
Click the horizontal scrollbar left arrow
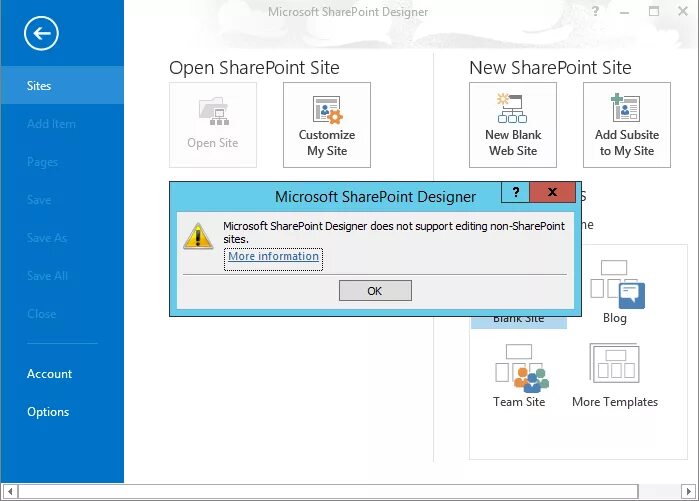(10, 492)
